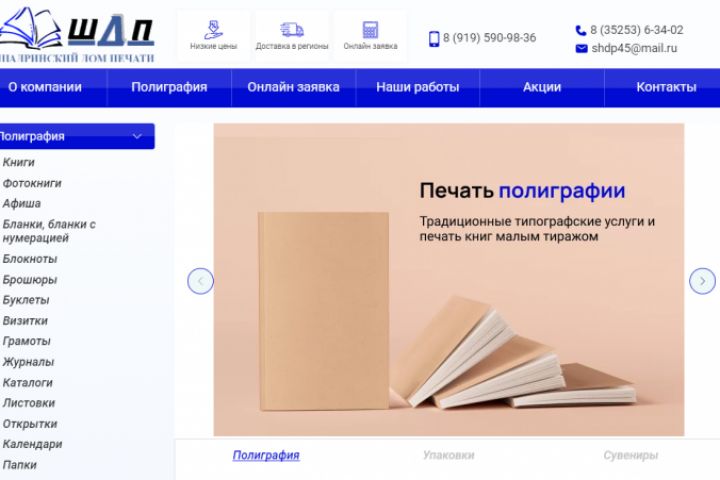Click the Низкие цены hand icon
Image resolution: width=720 pixels, height=480 pixels.
214,29
